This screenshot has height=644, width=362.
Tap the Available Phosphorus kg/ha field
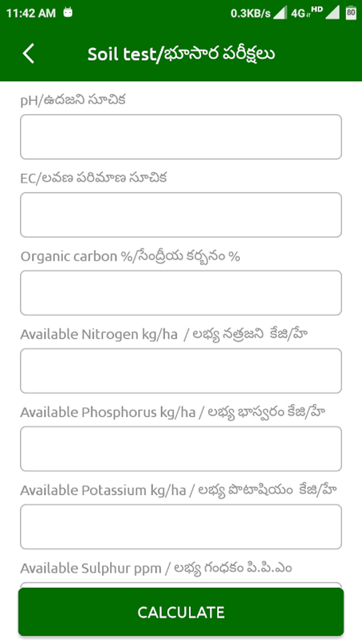pyautogui.click(x=181, y=449)
